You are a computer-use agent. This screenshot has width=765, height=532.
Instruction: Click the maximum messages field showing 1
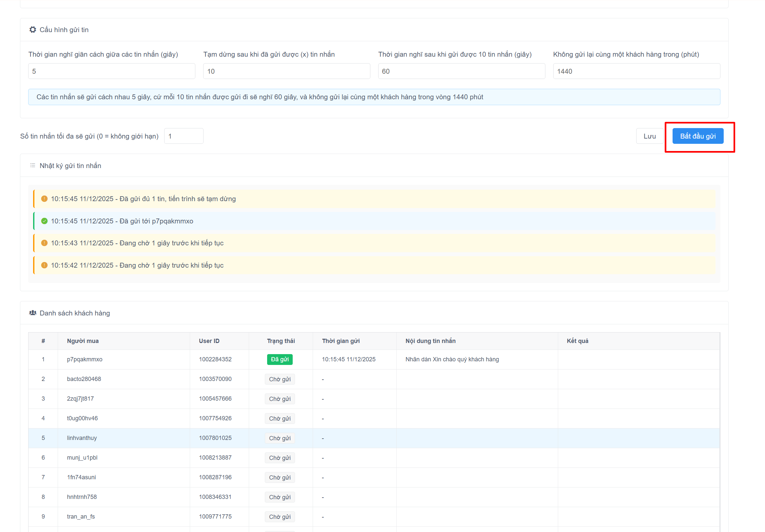(184, 136)
